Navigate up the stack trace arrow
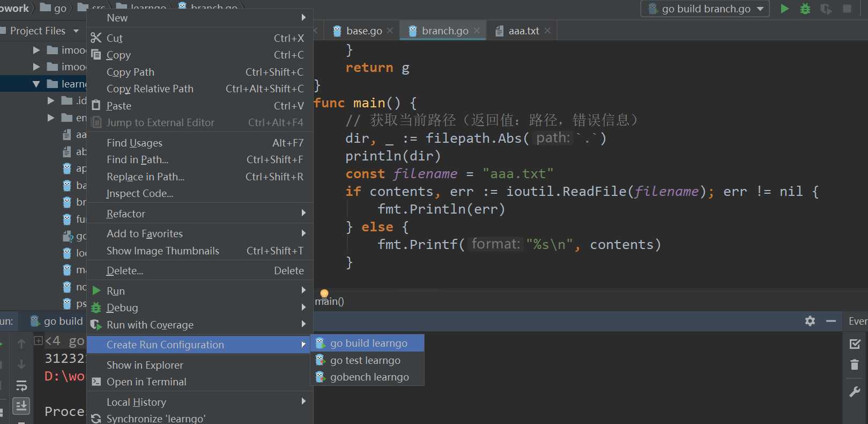 point(21,343)
